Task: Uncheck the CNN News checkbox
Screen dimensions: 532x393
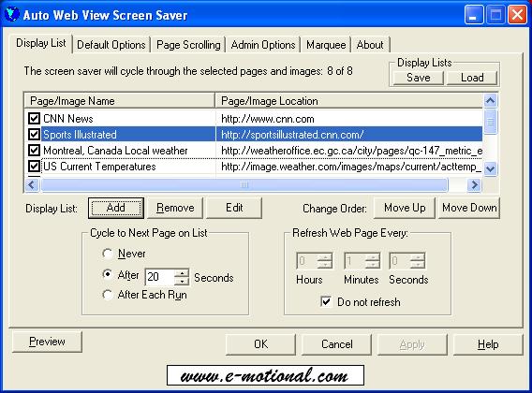Action: pyautogui.click(x=34, y=118)
